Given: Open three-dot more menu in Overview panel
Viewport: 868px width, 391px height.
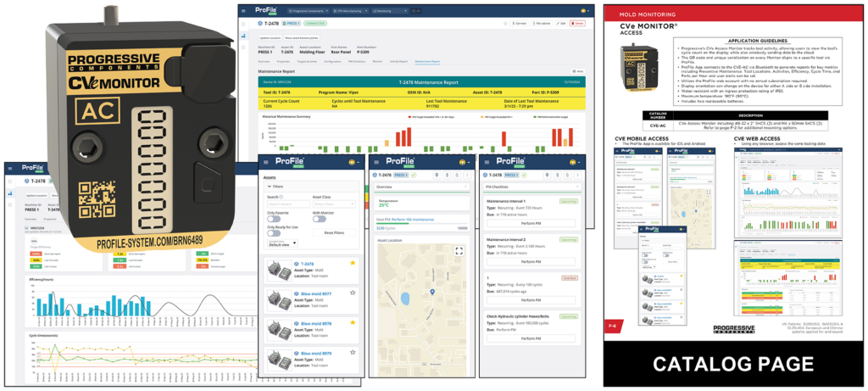Looking at the screenshot, I should [x=468, y=175].
